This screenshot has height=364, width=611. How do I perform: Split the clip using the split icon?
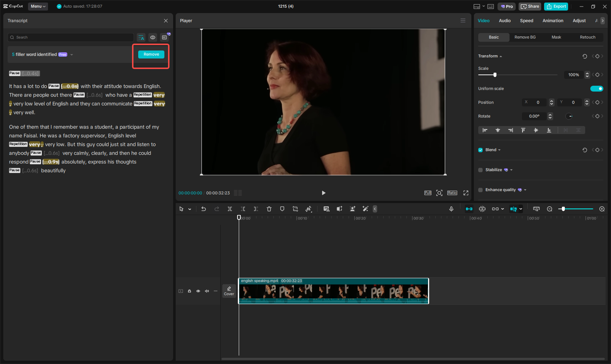pos(230,209)
